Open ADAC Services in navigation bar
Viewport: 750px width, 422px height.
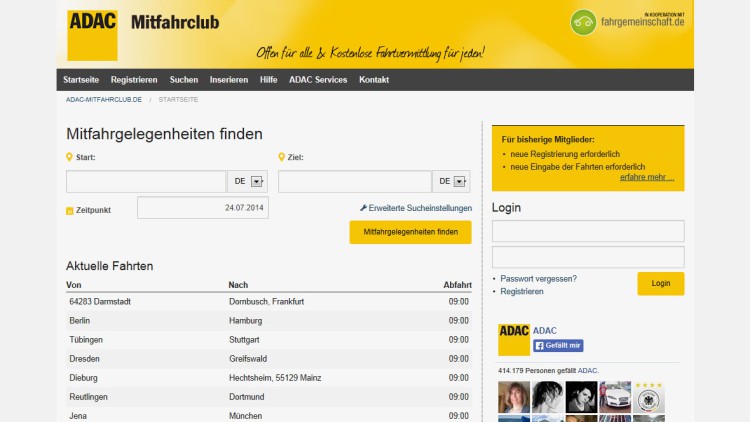[318, 79]
